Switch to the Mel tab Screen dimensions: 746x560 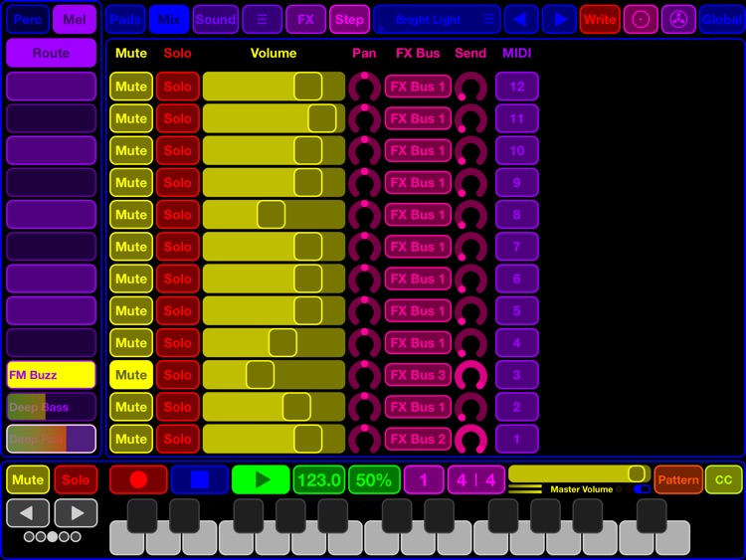pos(75,20)
